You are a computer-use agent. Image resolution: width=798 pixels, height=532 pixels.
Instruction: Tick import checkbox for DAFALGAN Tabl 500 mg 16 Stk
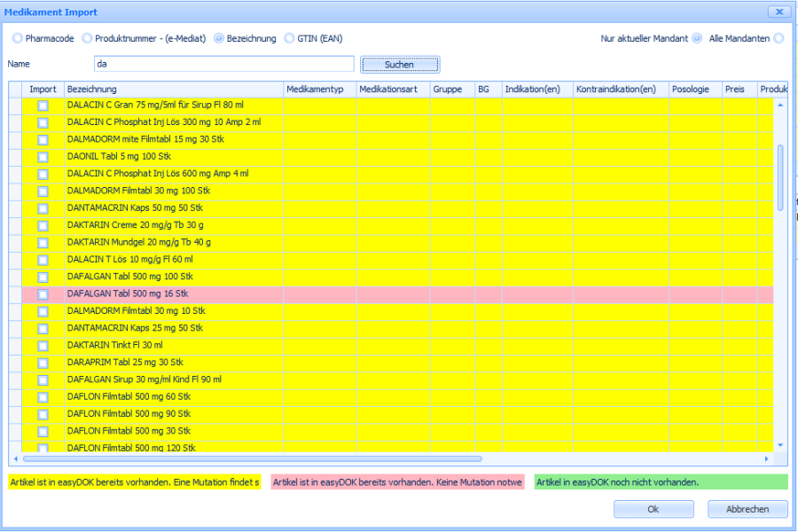click(43, 293)
